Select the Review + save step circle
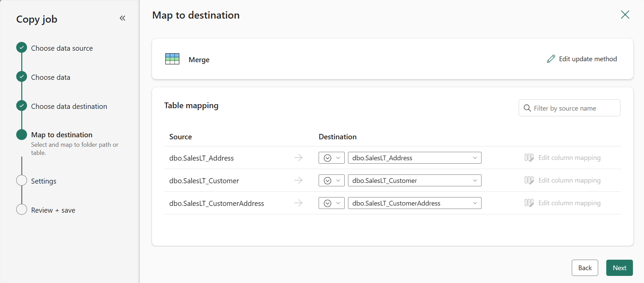 [x=22, y=210]
